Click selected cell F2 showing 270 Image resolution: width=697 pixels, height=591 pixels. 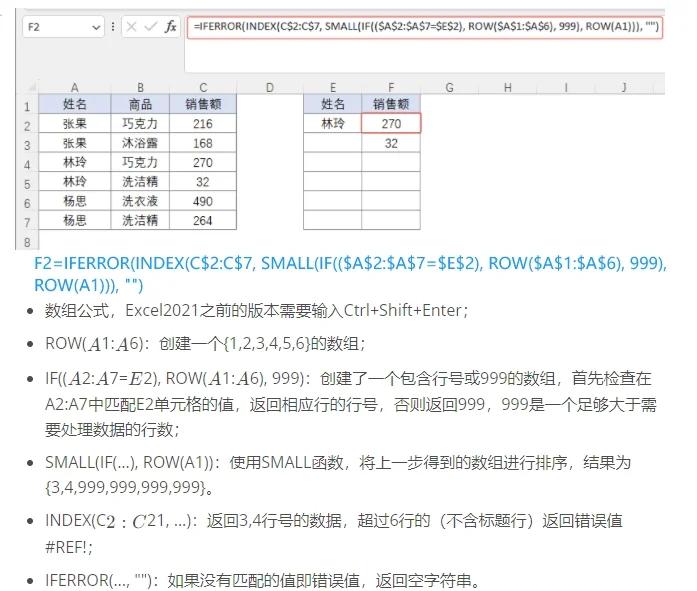click(x=391, y=123)
